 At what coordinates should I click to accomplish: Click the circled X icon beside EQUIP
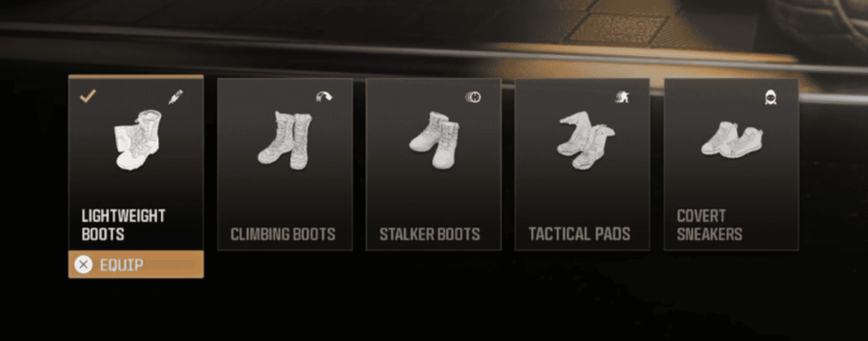pyautogui.click(x=84, y=265)
